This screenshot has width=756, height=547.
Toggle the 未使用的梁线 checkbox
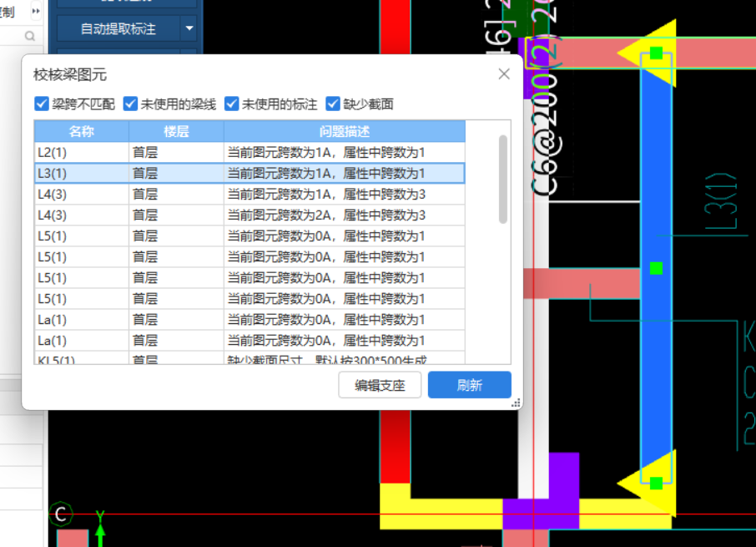coord(130,104)
